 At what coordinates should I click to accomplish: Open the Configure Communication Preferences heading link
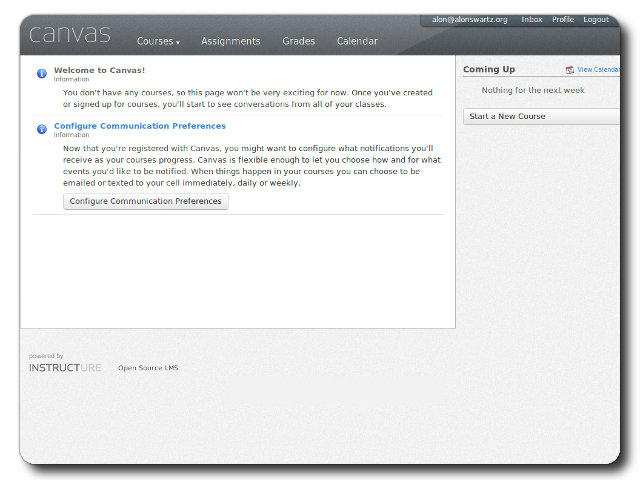(x=140, y=126)
